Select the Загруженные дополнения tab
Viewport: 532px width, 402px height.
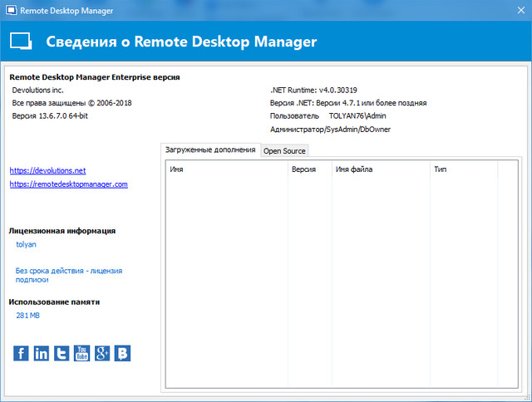210,150
